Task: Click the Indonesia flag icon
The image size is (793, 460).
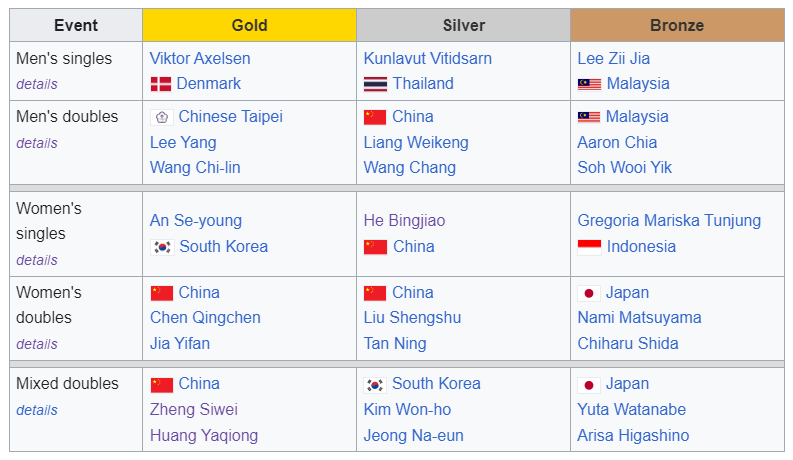Action: pyautogui.click(x=589, y=247)
